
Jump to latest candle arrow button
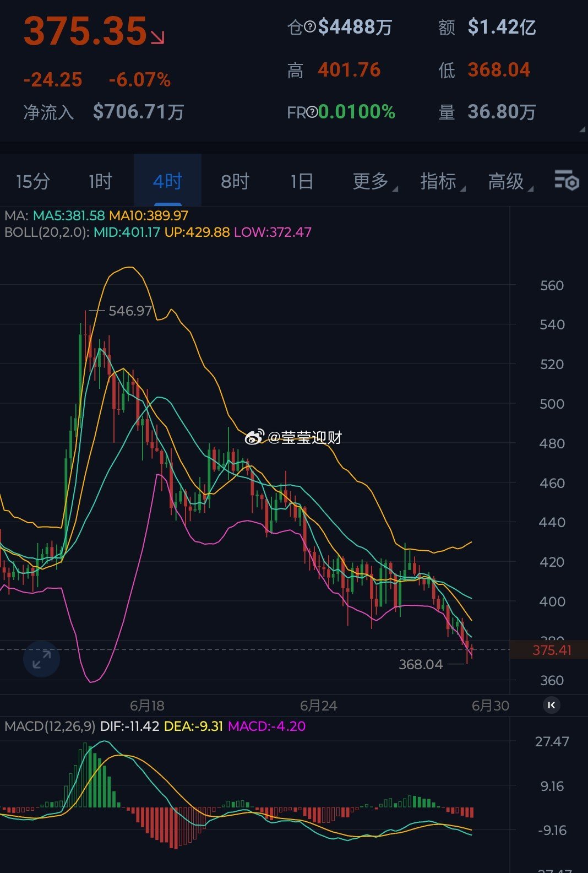(x=552, y=705)
